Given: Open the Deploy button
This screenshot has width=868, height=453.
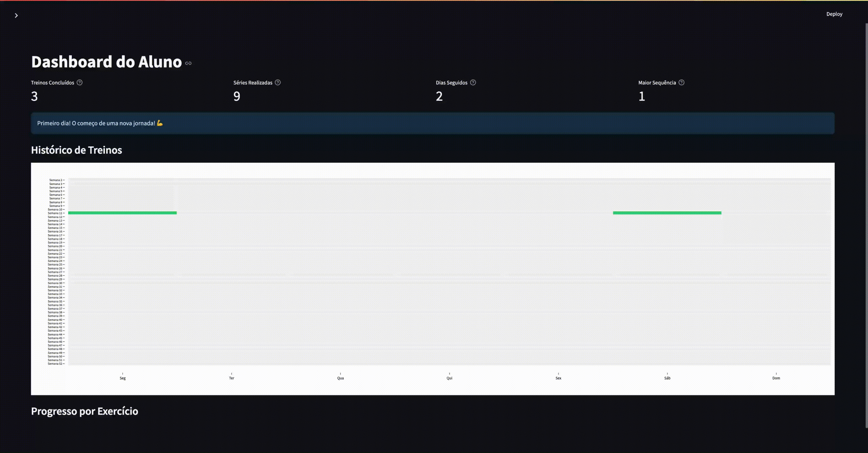Looking at the screenshot, I should [834, 14].
